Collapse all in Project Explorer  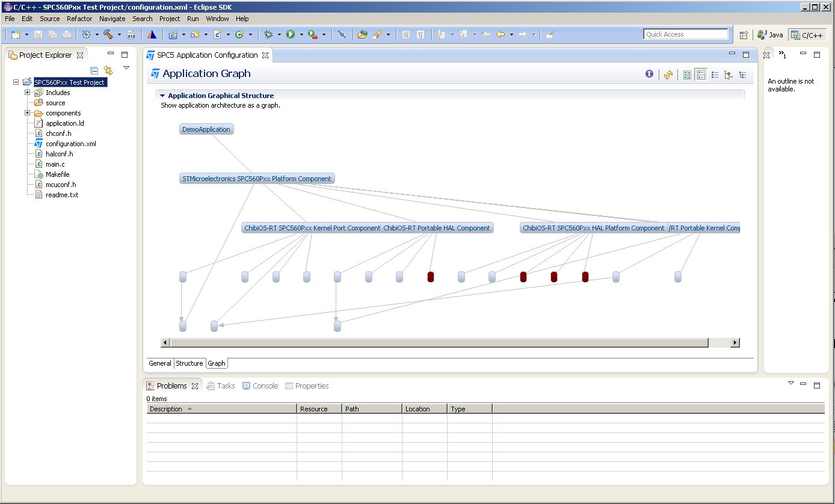click(x=94, y=70)
